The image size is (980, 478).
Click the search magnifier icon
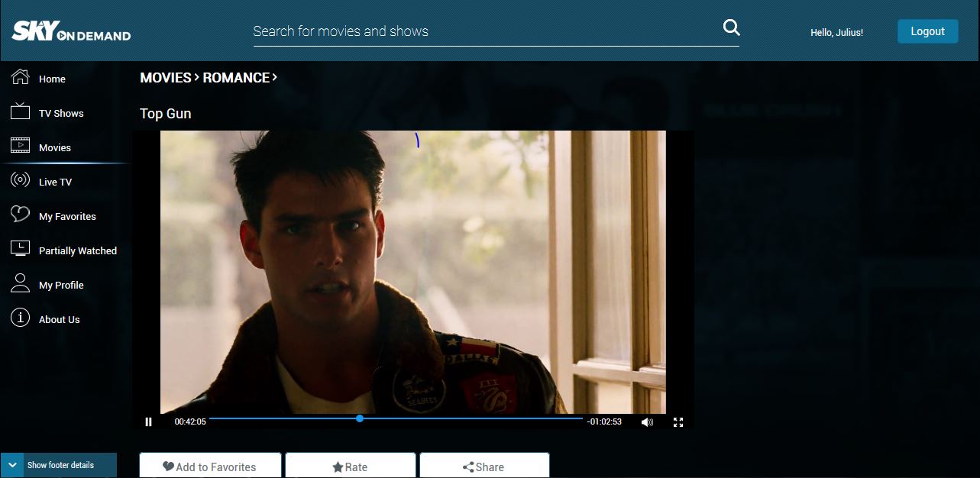point(731,28)
